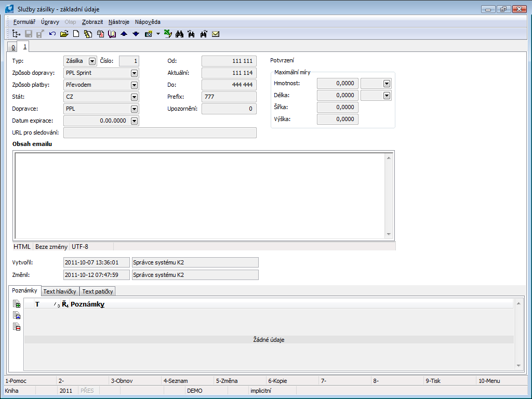This screenshot has height=399, width=532.
Task: Expand the Hmotnost unit dropdown
Action: pyautogui.click(x=387, y=84)
